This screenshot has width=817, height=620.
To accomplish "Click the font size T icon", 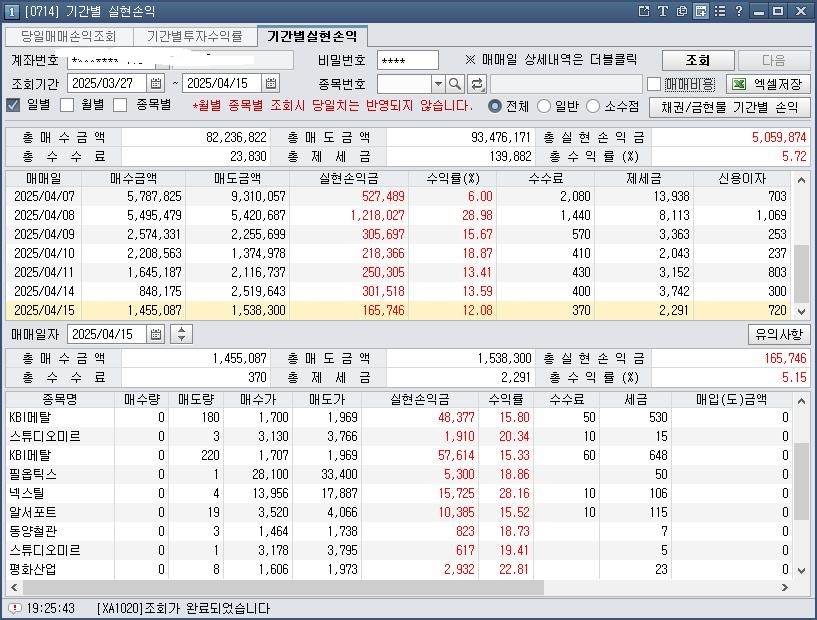I will pyautogui.click(x=662, y=11).
